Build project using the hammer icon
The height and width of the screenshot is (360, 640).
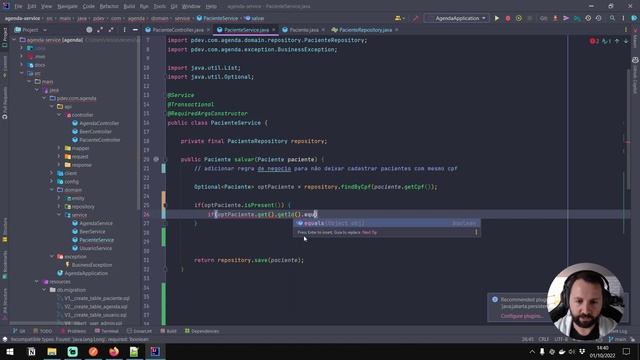[416, 18]
